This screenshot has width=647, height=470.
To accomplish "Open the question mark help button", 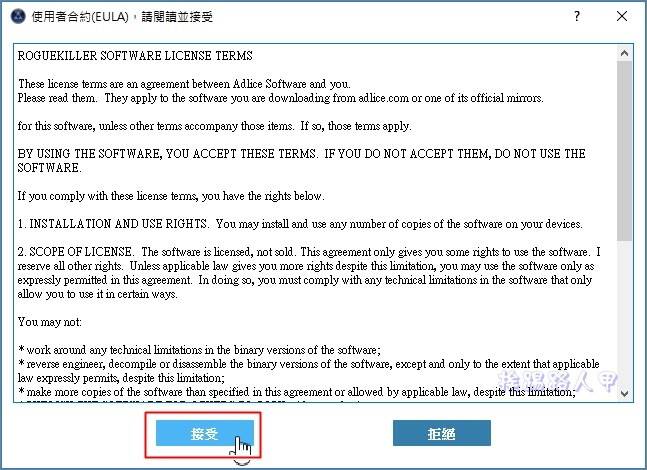I will click(x=577, y=17).
